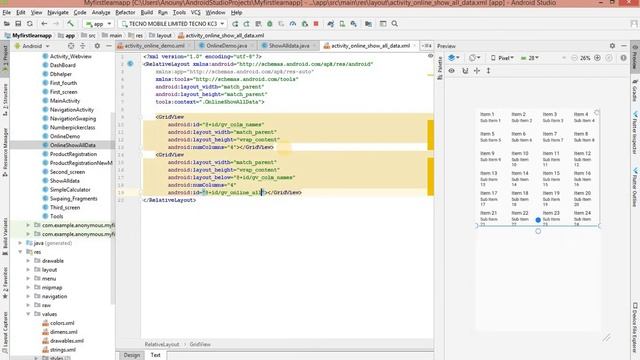Click the red Stop button in toolbar

click(x=316, y=24)
